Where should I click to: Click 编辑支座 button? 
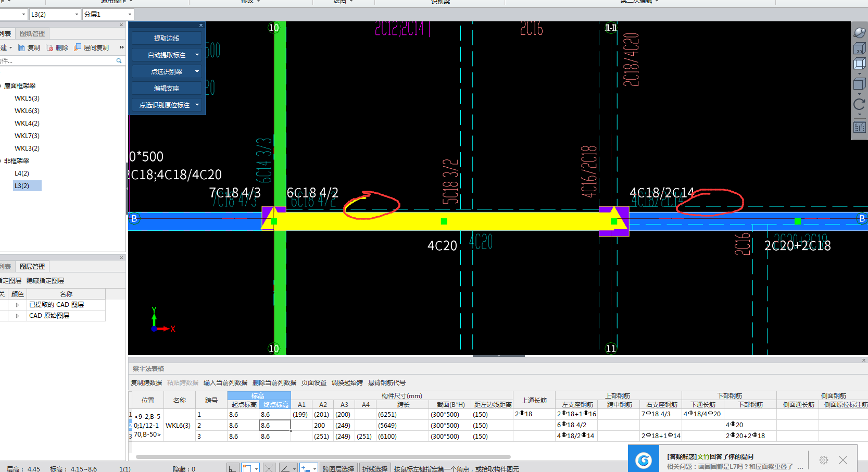pyautogui.click(x=167, y=88)
